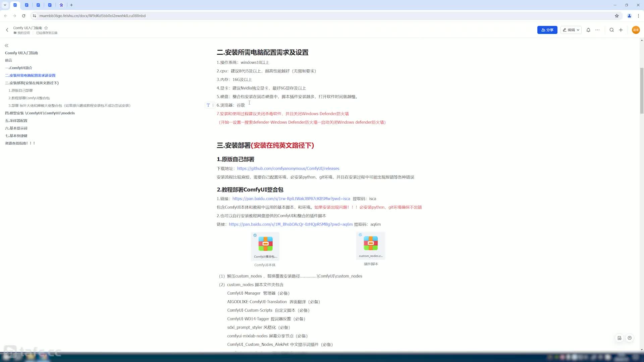Reload the current page
The image size is (644, 362).
(23, 16)
